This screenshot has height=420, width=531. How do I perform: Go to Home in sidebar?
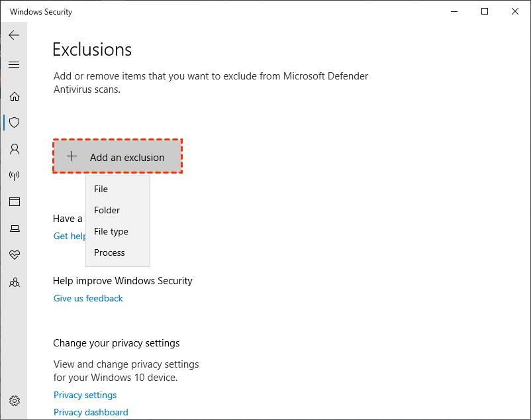14,96
